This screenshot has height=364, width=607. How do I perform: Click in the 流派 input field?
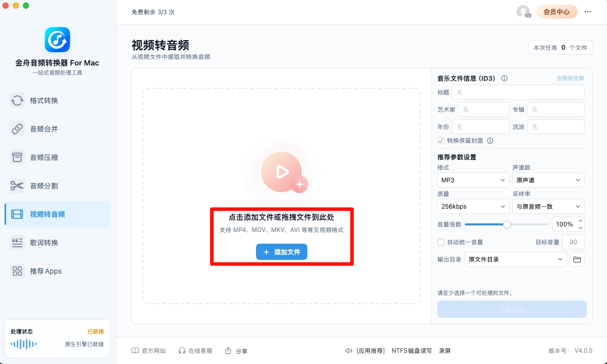556,127
